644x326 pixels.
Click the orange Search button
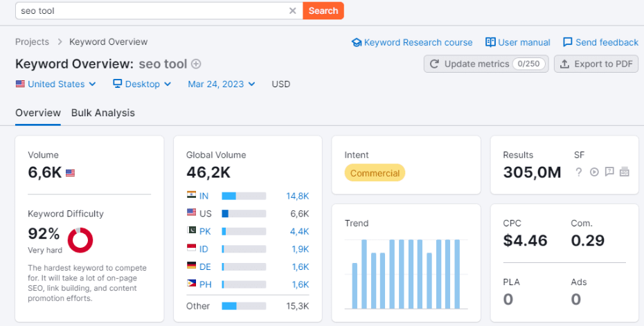(x=323, y=10)
